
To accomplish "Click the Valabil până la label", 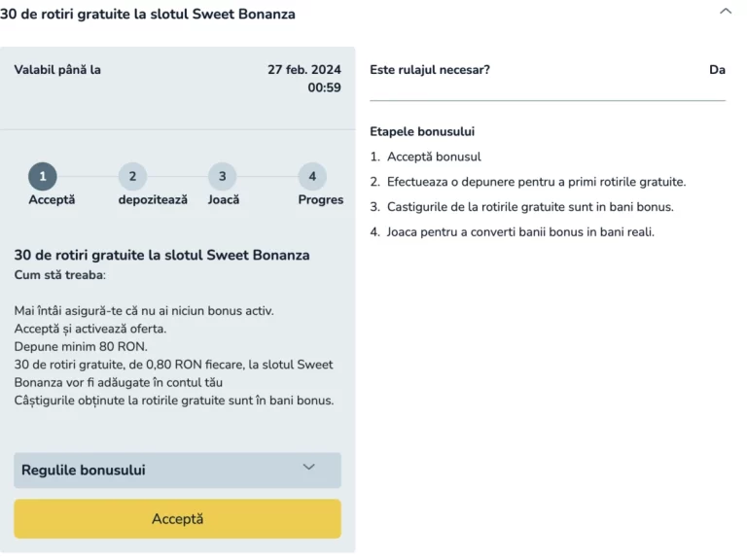I will tap(57, 70).
